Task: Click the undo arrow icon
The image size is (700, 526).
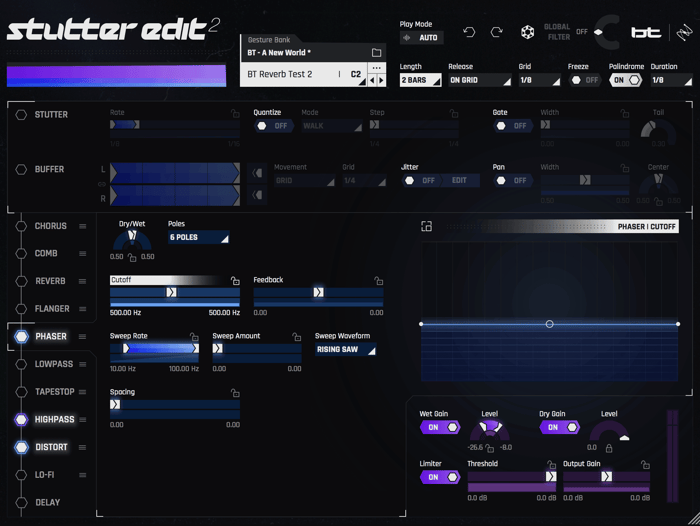Action: (x=469, y=32)
